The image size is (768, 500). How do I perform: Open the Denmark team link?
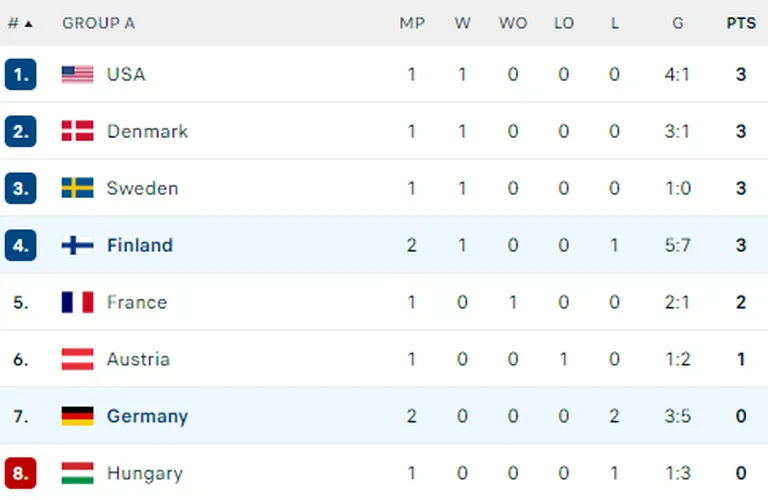click(x=147, y=131)
